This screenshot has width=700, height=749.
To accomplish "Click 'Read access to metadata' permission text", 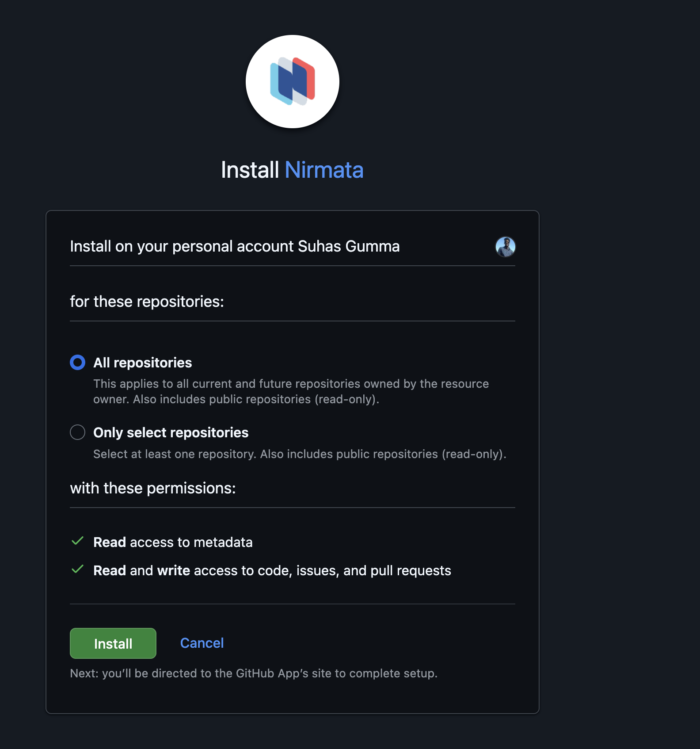I will tap(173, 542).
